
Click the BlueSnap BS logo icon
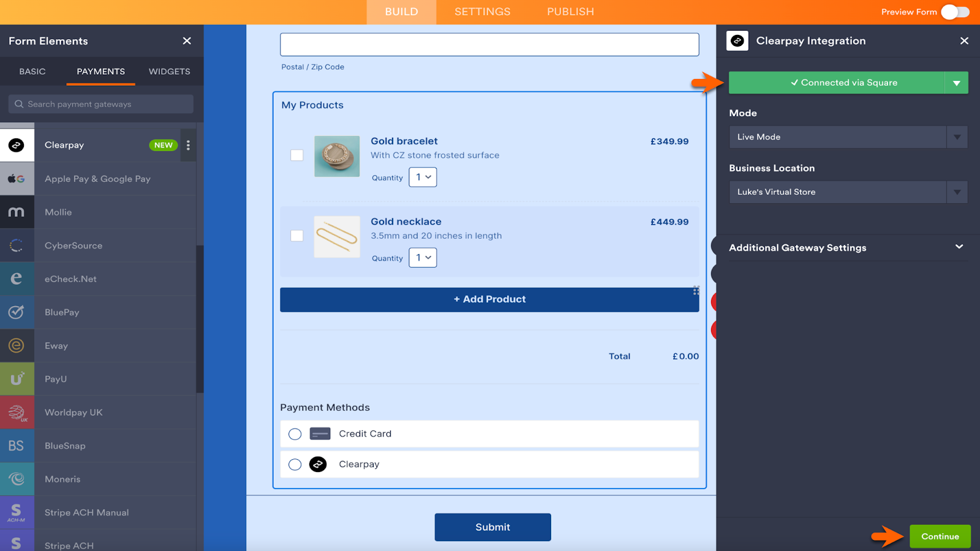(17, 446)
